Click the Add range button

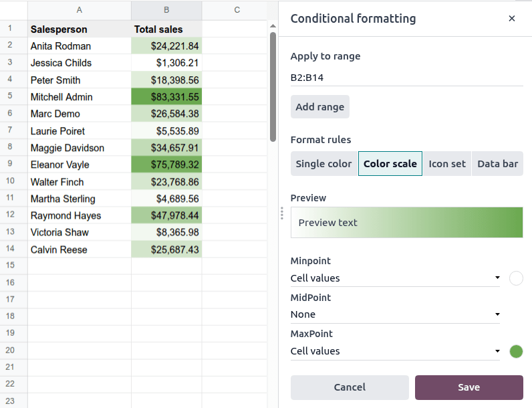click(x=319, y=107)
